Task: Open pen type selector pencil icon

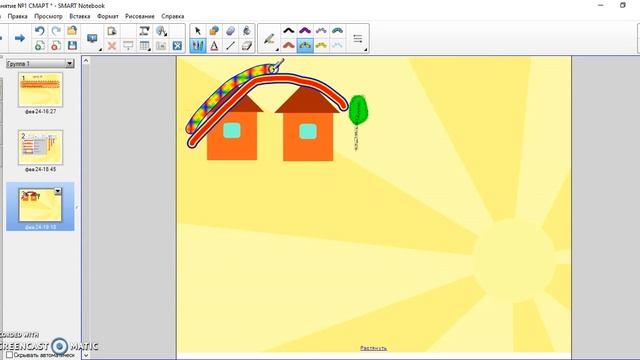Action: click(269, 39)
